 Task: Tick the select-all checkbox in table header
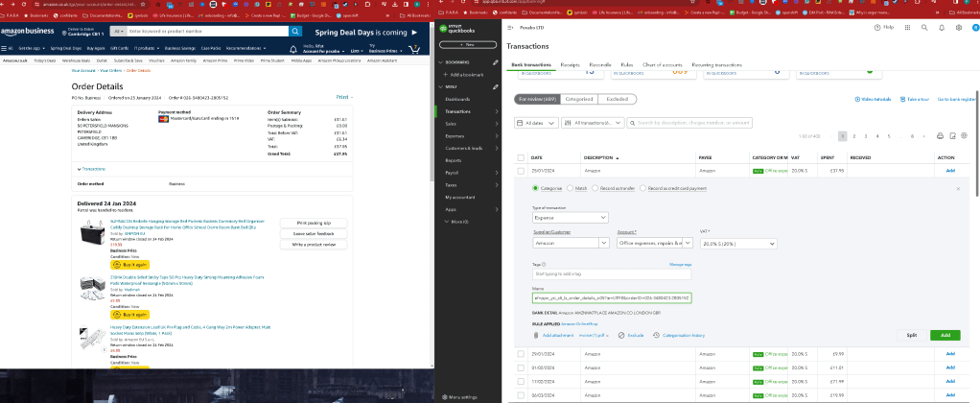[x=521, y=157]
